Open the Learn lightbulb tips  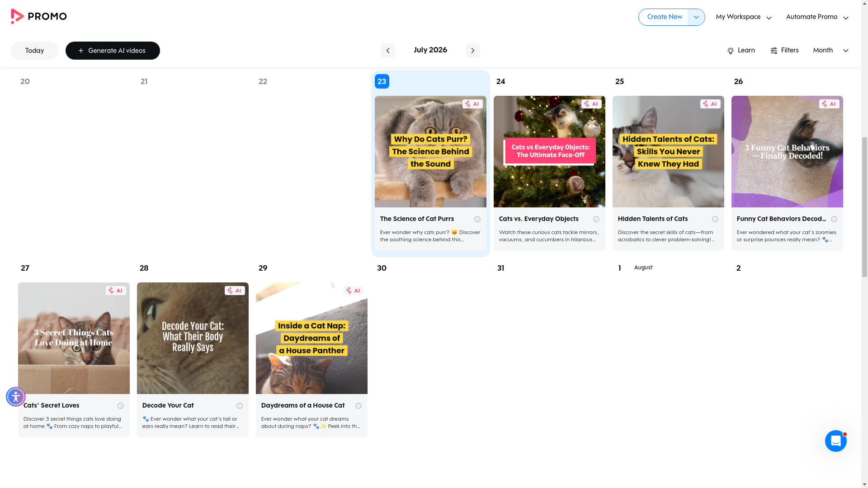pos(741,51)
